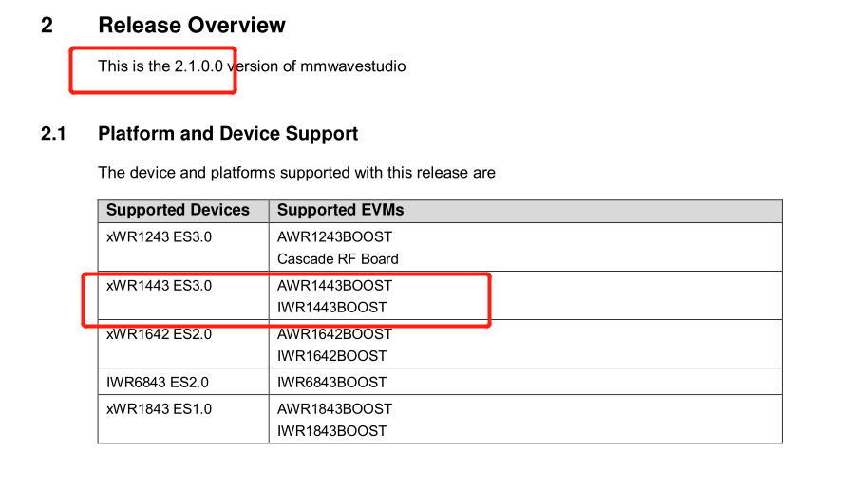Click the "Supported Devices" column header
The image size is (868, 490).
point(178,211)
